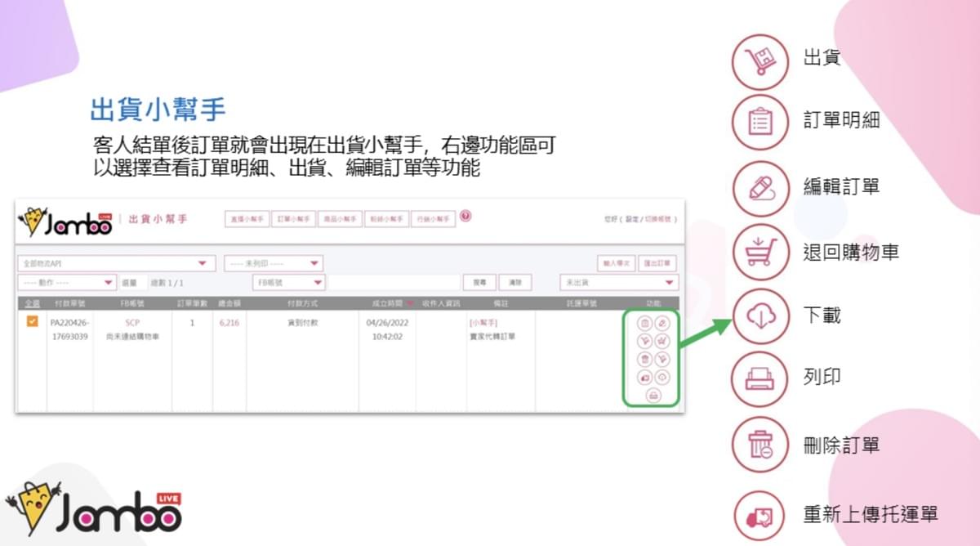Screen dimensions: 980x546
Task: Click the 設定 link in the top-right
Action: pyautogui.click(x=633, y=219)
